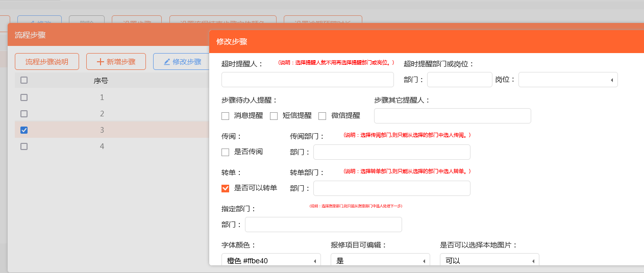Viewport: 644px width, 273px height.
Task: Tick the checkbox for step row 4
Action: (24, 146)
